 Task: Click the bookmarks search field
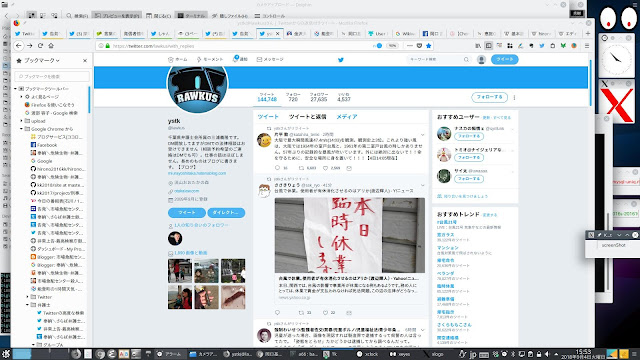click(x=52, y=76)
